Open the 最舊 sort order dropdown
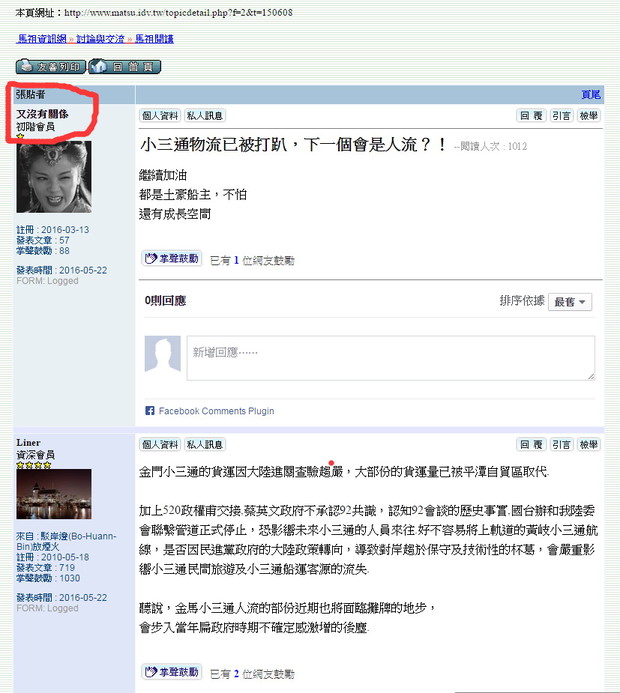This screenshot has width=620, height=693. coord(570,302)
